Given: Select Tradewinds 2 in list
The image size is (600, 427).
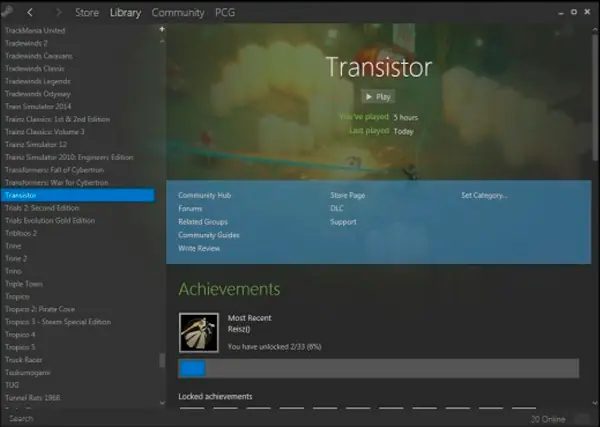Looking at the screenshot, I should click(26, 43).
